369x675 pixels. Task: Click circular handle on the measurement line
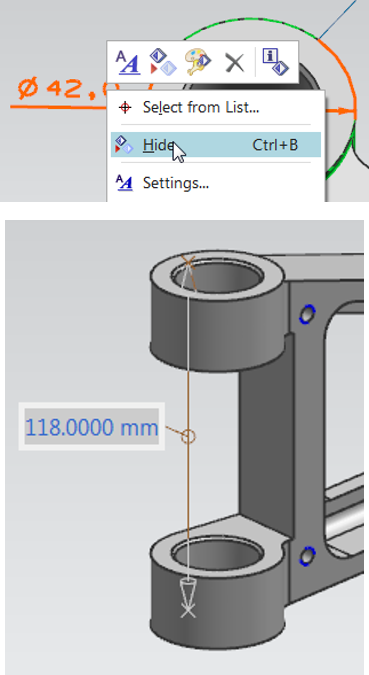click(188, 436)
